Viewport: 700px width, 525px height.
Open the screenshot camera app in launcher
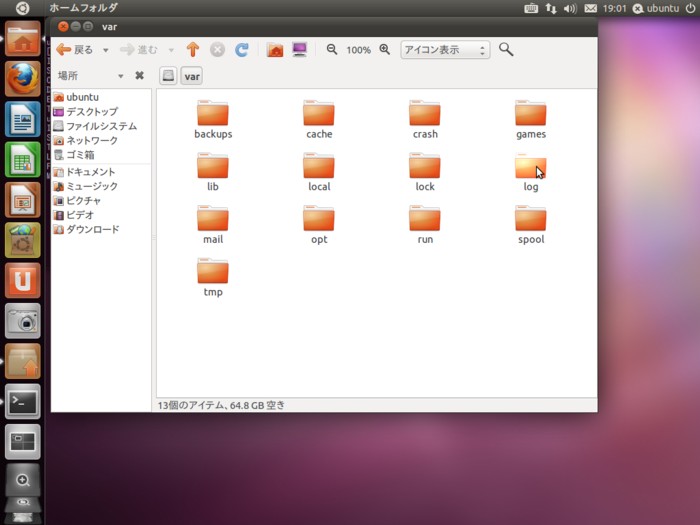tap(23, 321)
